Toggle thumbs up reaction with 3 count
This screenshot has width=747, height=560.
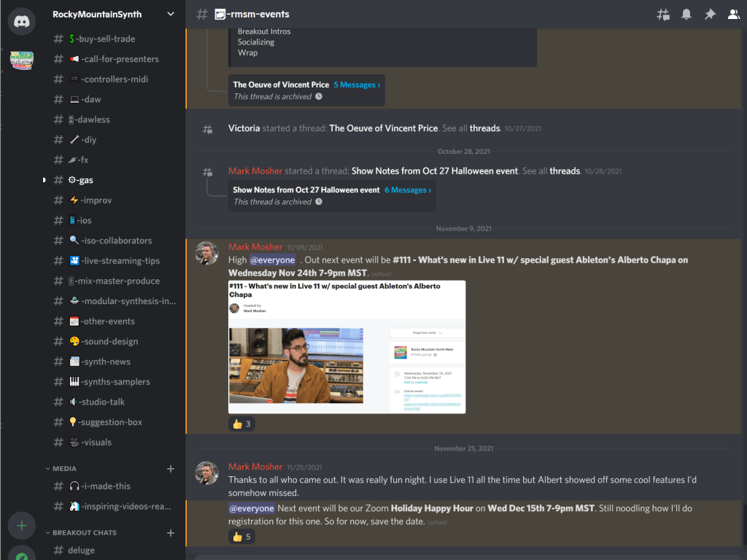(x=241, y=424)
